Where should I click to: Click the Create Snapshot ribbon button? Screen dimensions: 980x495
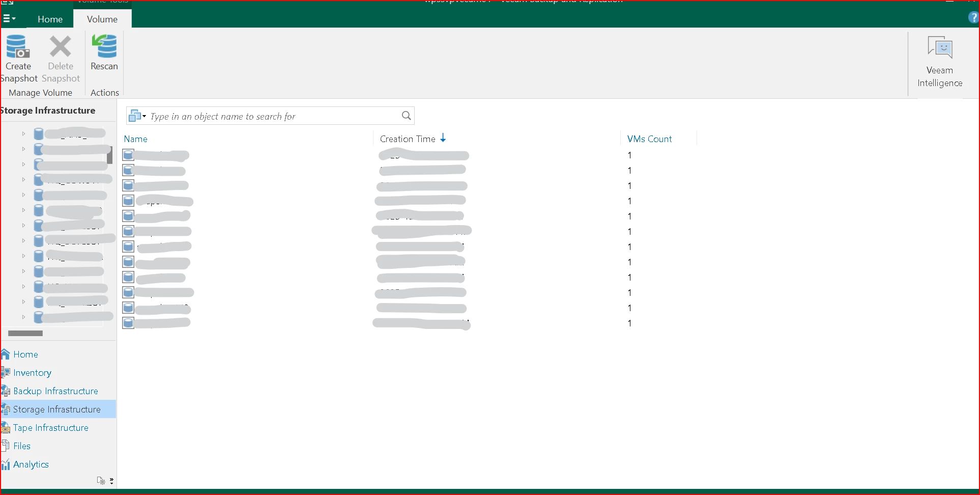(x=18, y=59)
